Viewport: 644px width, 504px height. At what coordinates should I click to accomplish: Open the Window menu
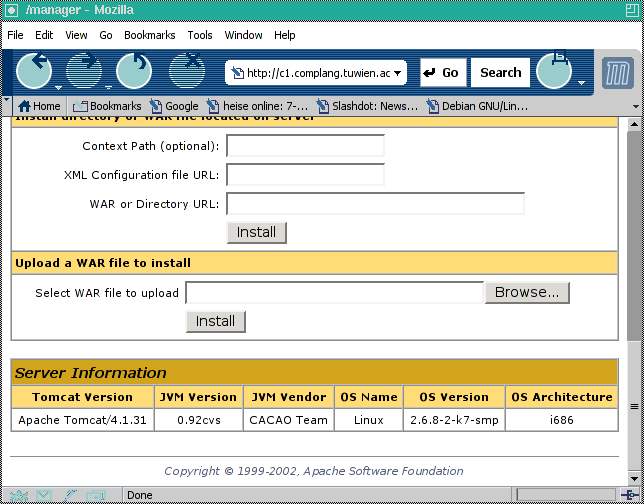click(243, 35)
